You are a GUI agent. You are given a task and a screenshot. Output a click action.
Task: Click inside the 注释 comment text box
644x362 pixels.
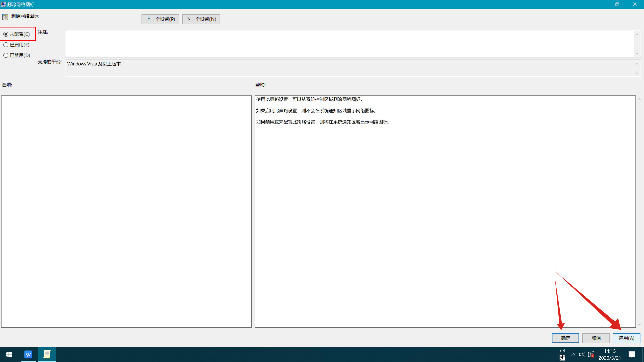point(350,44)
